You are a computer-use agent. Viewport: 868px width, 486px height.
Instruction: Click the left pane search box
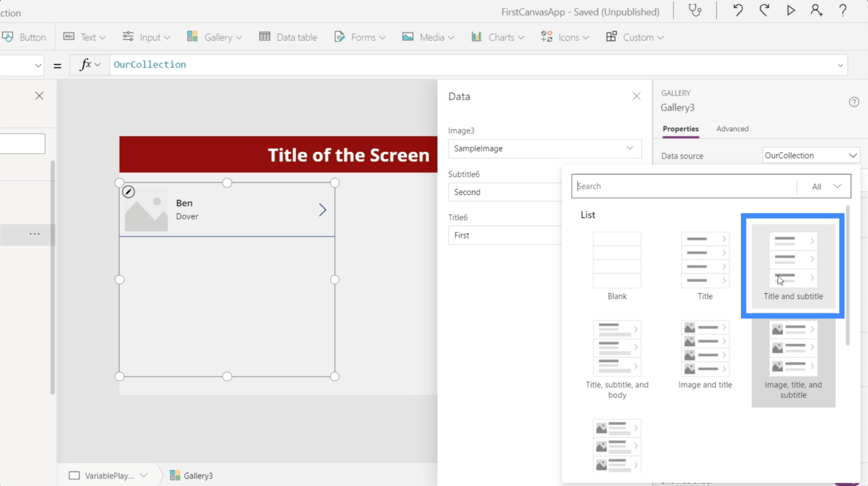[x=22, y=144]
